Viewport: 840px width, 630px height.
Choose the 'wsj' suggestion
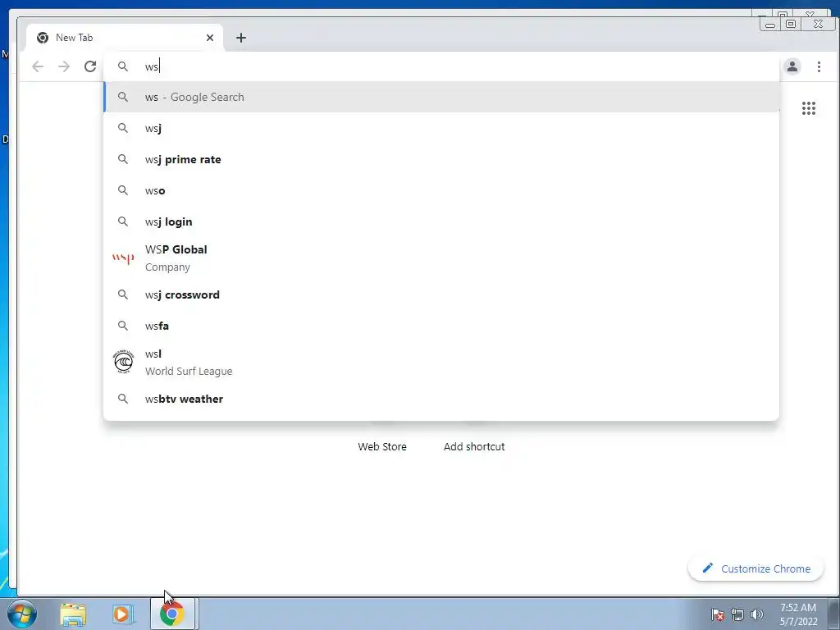[441, 128]
